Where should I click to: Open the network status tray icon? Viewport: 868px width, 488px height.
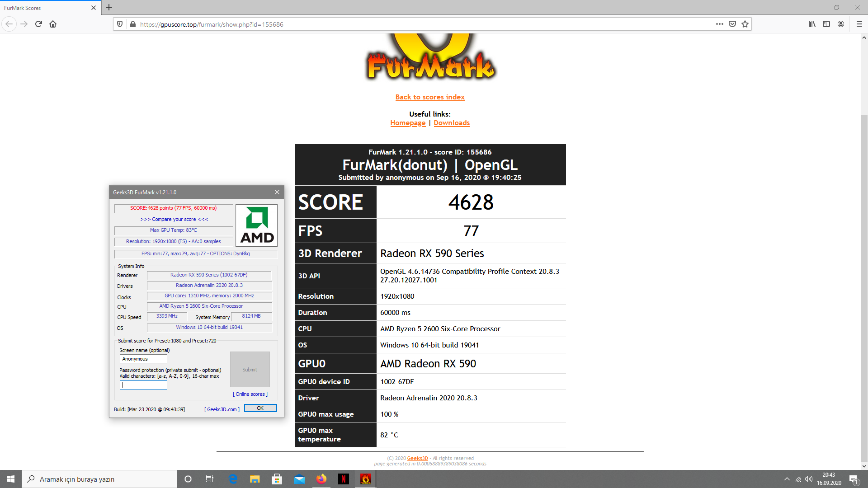pos(798,479)
